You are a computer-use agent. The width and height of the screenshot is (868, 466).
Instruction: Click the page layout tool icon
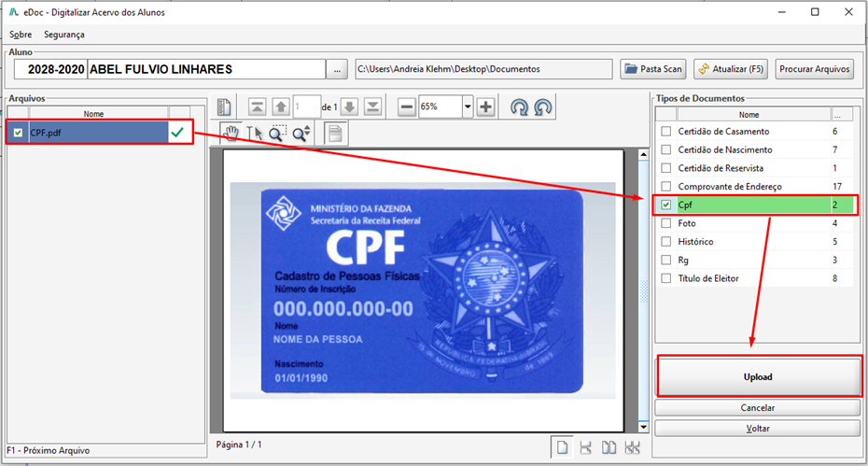click(335, 134)
